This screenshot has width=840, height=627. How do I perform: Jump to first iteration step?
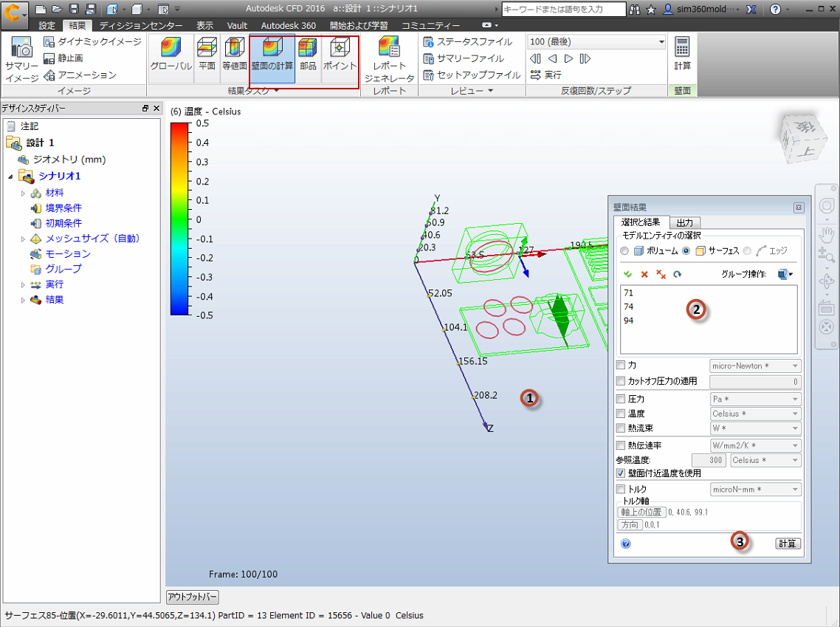[535, 58]
